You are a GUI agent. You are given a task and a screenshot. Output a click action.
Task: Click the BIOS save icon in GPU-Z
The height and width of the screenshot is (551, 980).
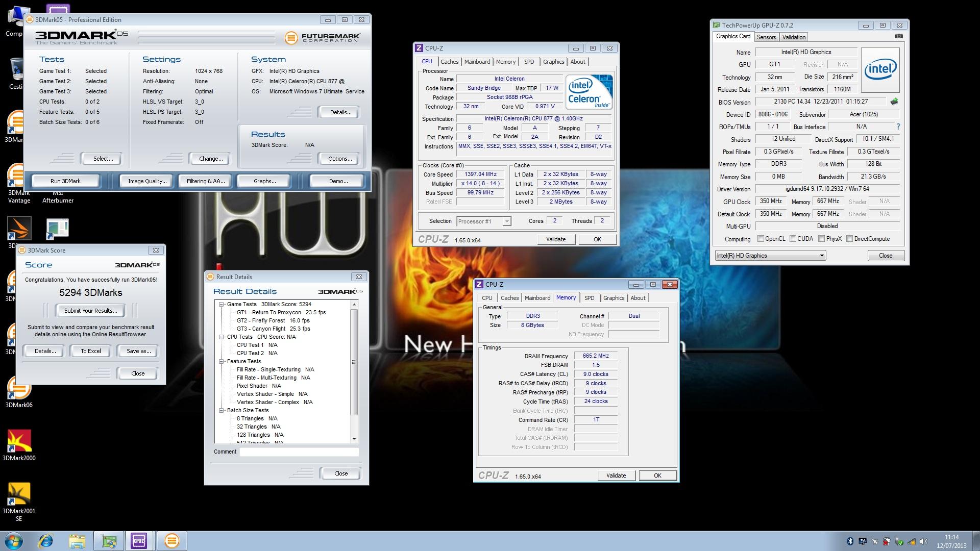click(x=894, y=102)
